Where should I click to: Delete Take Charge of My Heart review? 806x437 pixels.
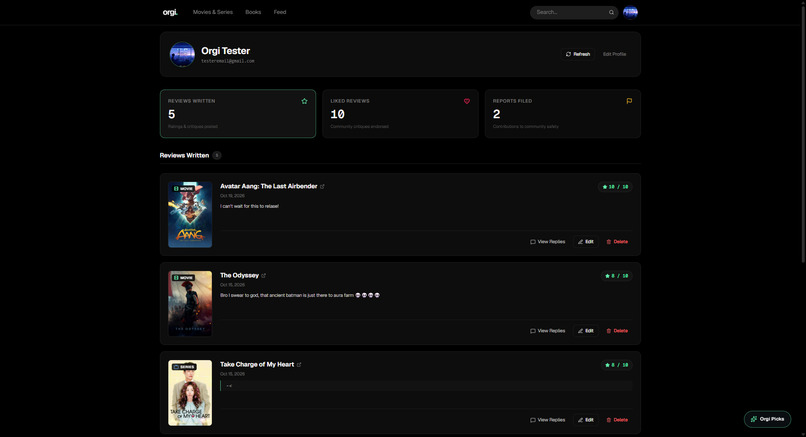[617, 420]
